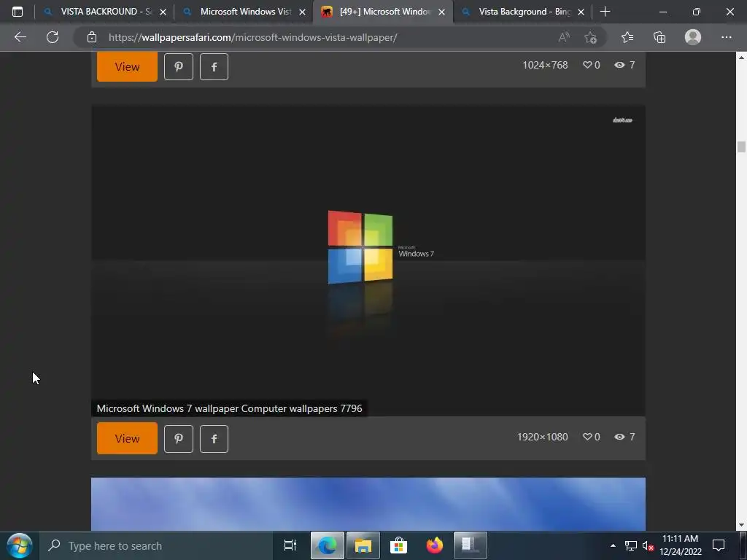Pin the 1920×1080 wallpaper to Pinterest
The height and width of the screenshot is (560, 747).
pos(179,438)
